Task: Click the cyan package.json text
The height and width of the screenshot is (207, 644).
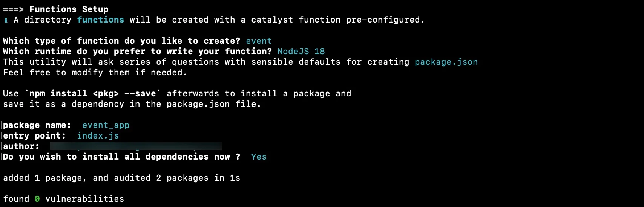Action: (x=446, y=62)
